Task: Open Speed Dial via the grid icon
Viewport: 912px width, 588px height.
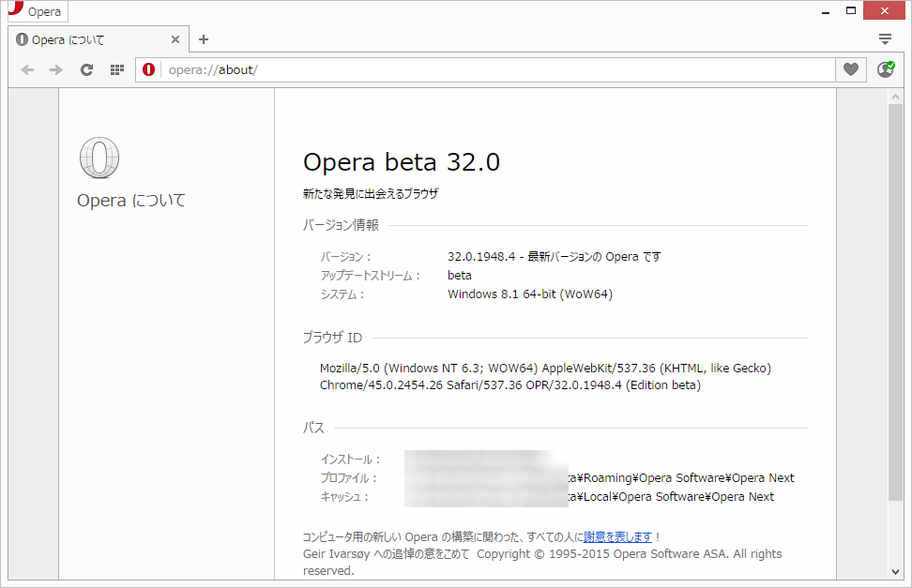Action: coord(116,68)
